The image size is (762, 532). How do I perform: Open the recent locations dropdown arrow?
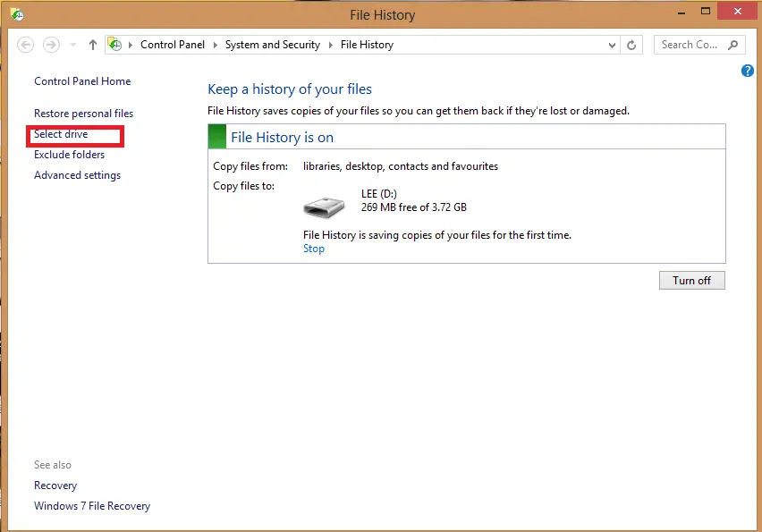73,45
